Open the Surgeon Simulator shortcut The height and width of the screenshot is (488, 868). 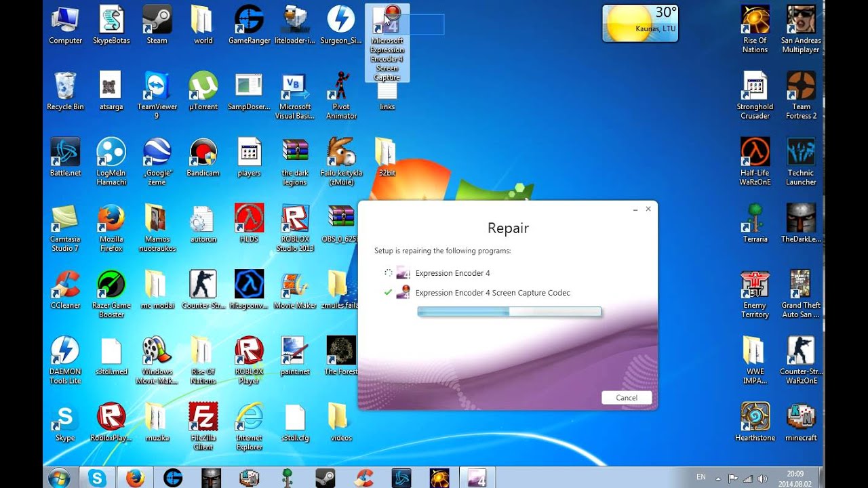coord(341,25)
